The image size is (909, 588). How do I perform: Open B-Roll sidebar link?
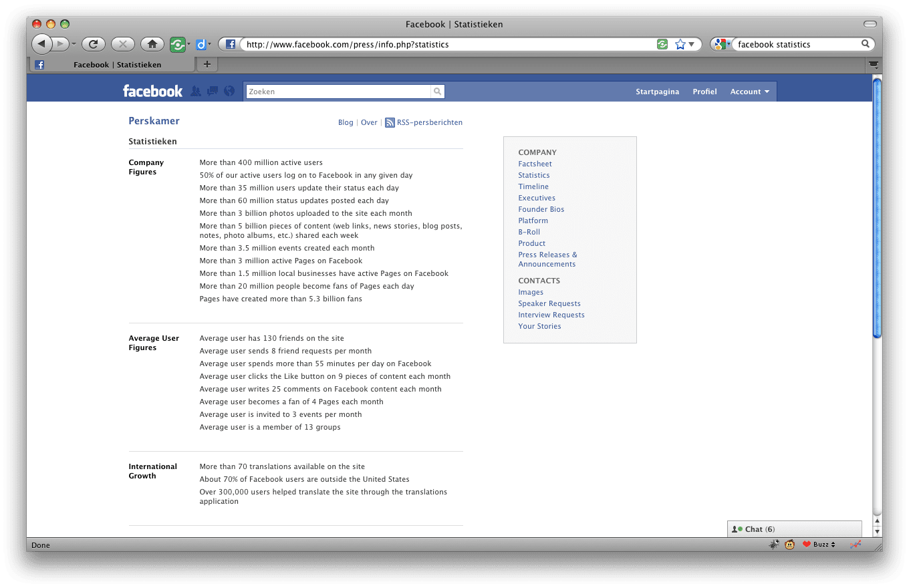(x=529, y=232)
